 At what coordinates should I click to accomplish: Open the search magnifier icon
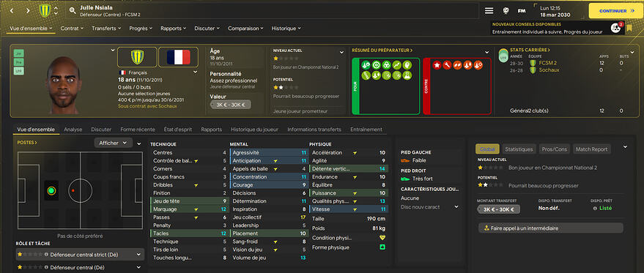point(73,11)
